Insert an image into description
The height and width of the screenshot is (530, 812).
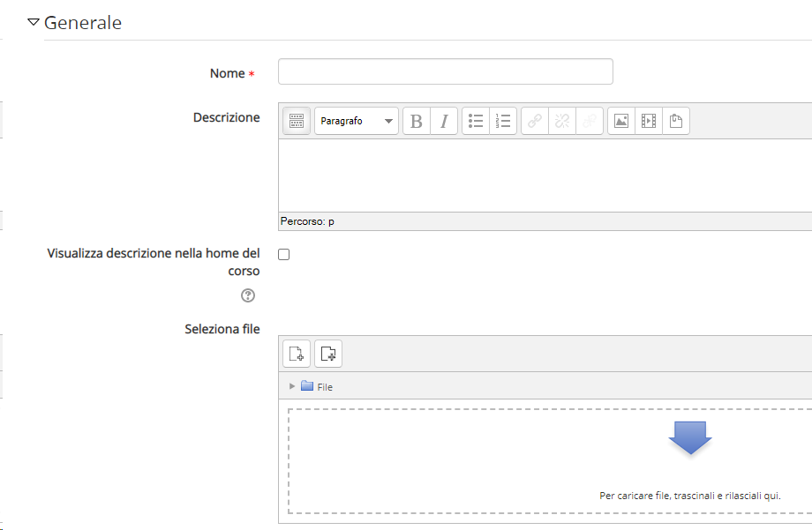tap(620, 121)
